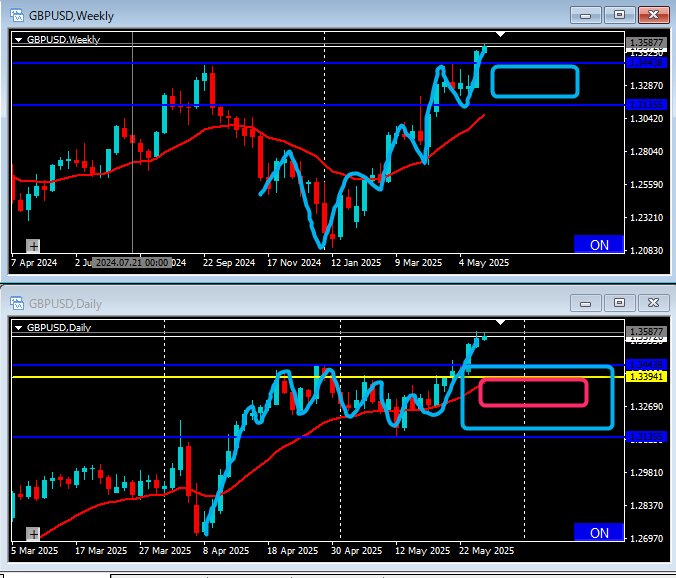The width and height of the screenshot is (676, 578).
Task: Select the 1.31355 level label in Weekly chart
Action: (646, 105)
